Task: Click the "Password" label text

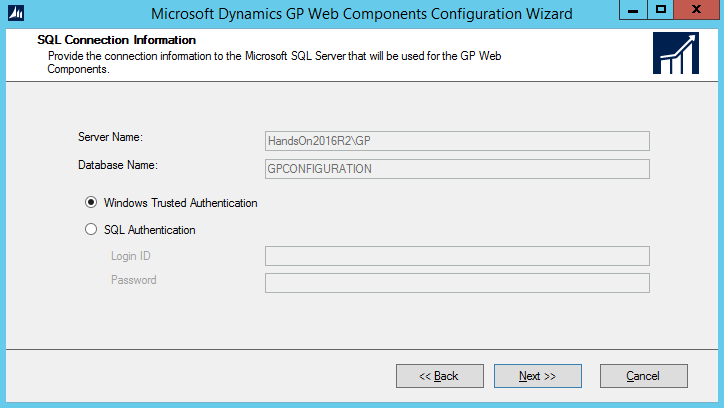Action: tap(134, 281)
